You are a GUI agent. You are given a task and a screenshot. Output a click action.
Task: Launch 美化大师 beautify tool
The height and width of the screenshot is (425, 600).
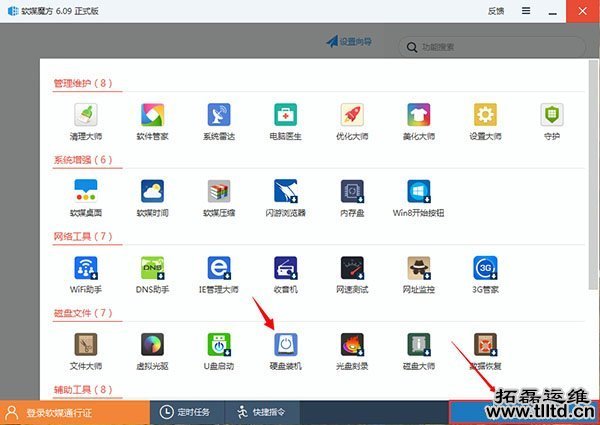click(x=419, y=114)
